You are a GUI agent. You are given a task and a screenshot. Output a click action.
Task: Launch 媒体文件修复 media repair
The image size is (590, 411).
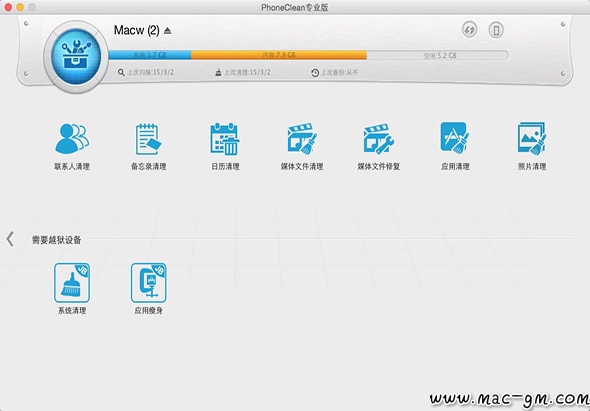point(379,146)
